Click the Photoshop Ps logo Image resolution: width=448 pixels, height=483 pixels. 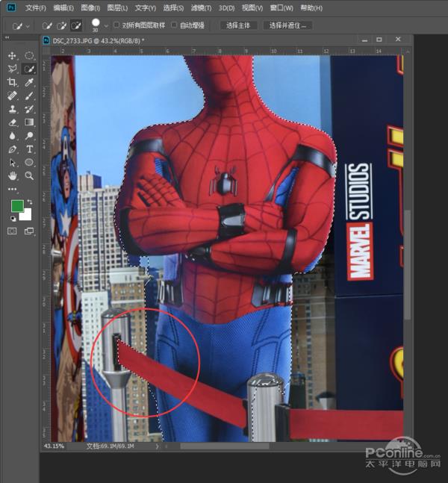coord(11,7)
